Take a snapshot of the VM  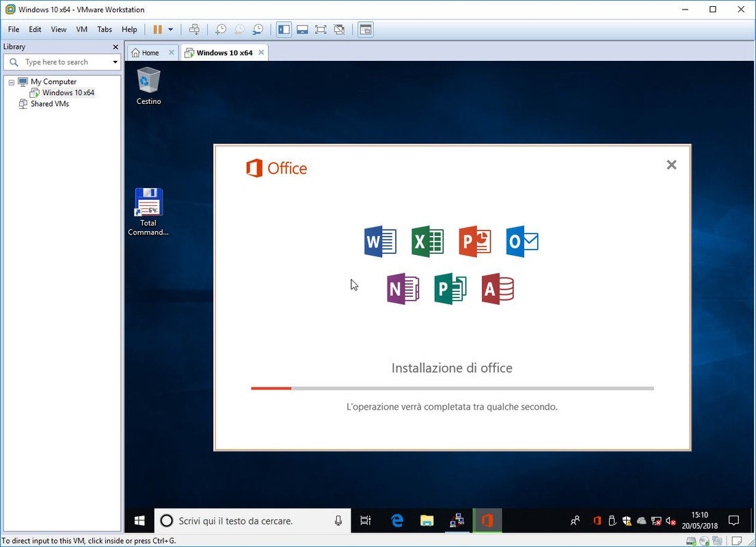(x=220, y=29)
